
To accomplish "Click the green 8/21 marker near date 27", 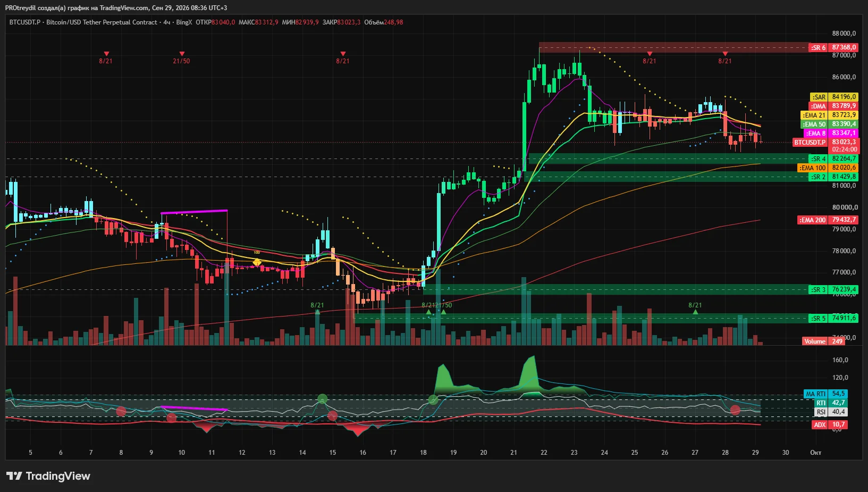I will tap(695, 308).
